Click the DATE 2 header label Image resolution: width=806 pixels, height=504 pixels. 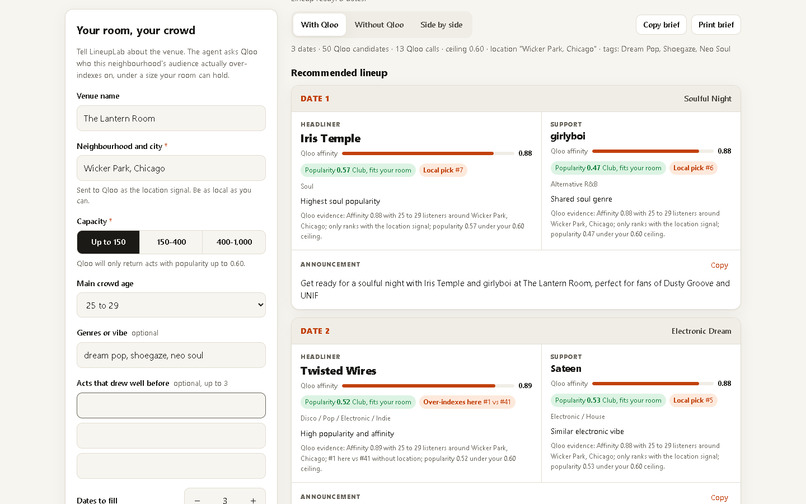point(315,331)
